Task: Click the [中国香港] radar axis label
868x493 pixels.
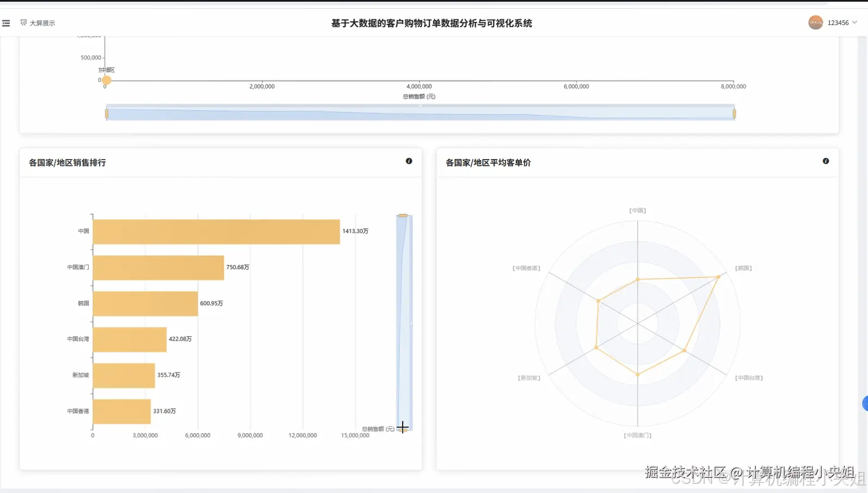Action: 526,268
